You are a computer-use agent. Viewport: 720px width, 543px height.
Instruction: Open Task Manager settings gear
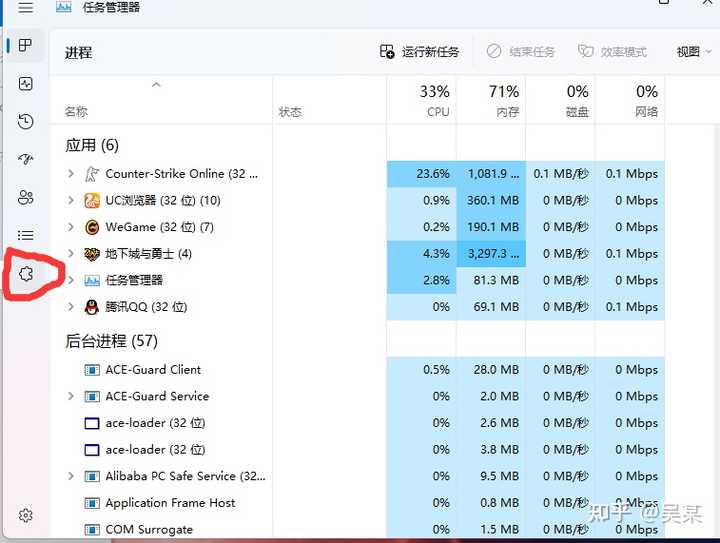(x=26, y=515)
